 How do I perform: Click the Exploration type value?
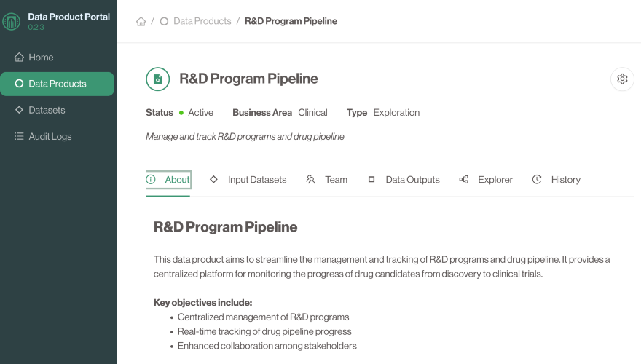point(396,113)
